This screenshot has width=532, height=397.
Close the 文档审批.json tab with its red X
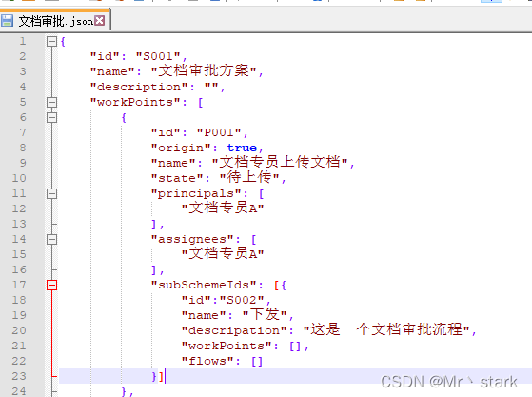pyautogui.click(x=99, y=21)
